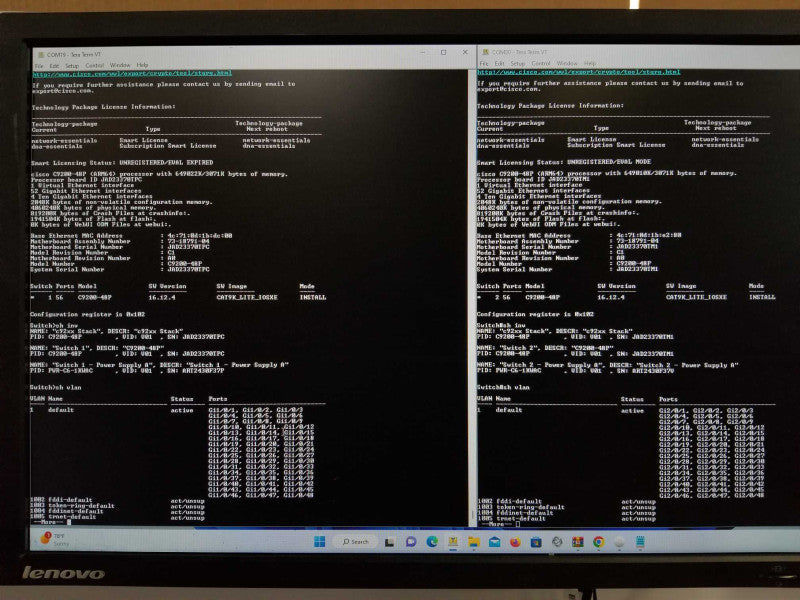This screenshot has height=600, width=800.
Task: Click '16.12.4' SW Version in COM19 terminal
Action: click(x=162, y=297)
